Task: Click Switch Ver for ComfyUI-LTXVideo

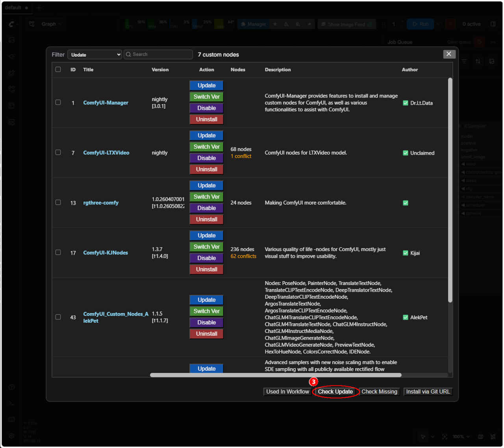Action: click(206, 147)
